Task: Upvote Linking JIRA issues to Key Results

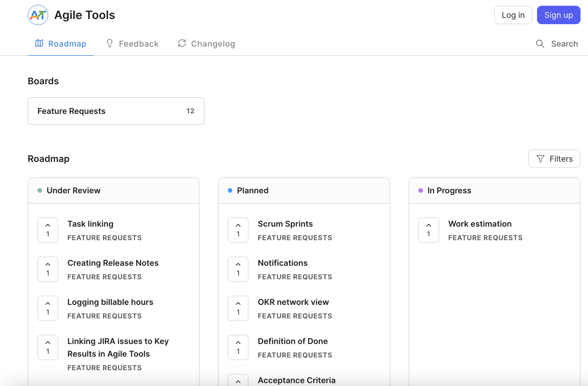Action: tap(48, 347)
